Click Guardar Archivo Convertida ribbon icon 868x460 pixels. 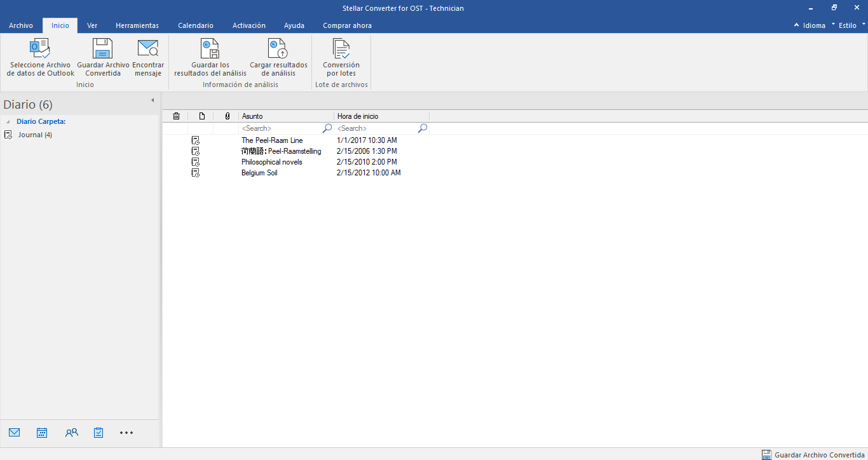(103, 49)
